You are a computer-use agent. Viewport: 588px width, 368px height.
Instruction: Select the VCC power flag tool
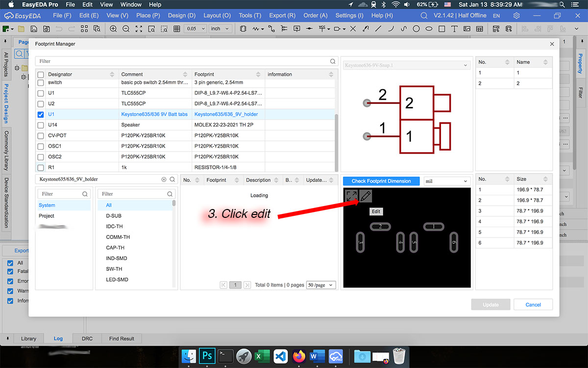(x=322, y=29)
